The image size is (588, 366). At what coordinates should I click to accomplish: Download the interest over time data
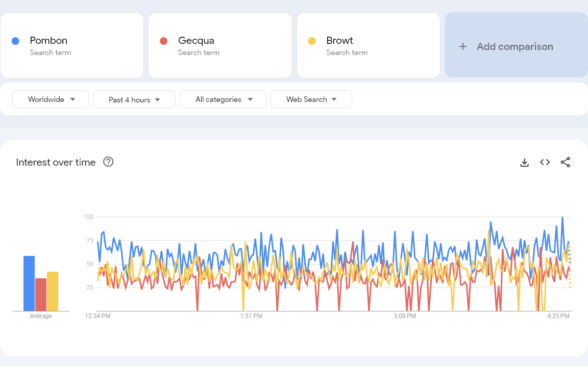pos(524,163)
